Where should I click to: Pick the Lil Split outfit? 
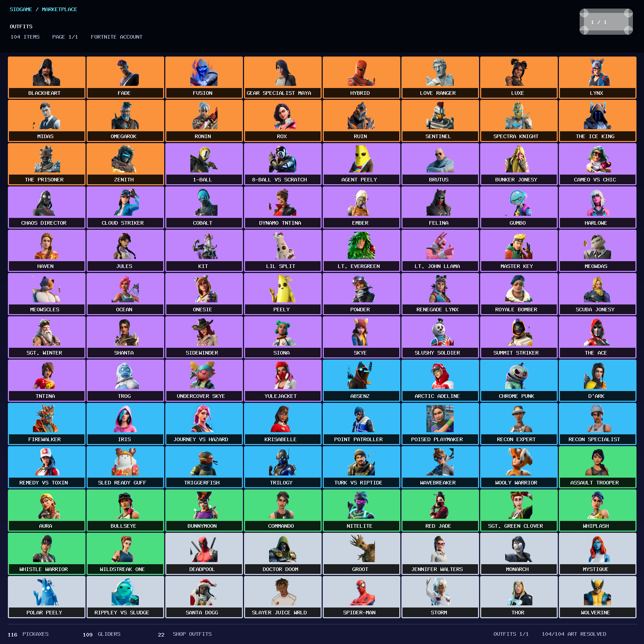tap(283, 251)
